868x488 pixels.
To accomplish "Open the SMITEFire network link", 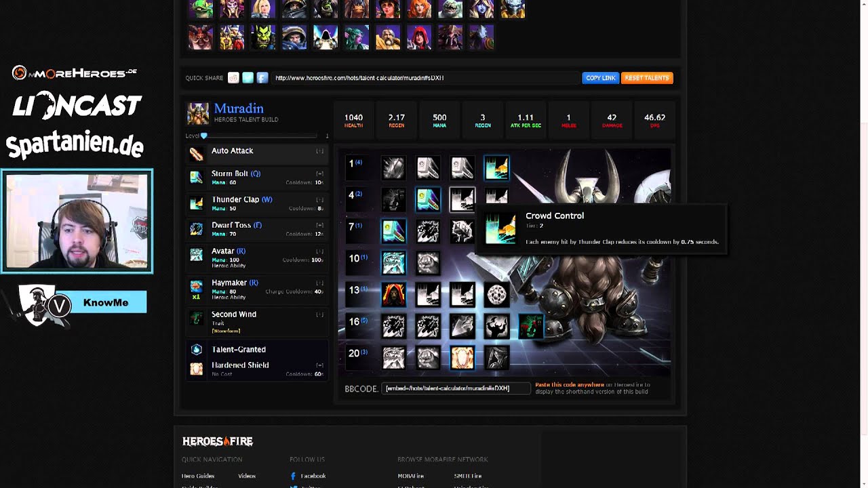I will coord(468,476).
